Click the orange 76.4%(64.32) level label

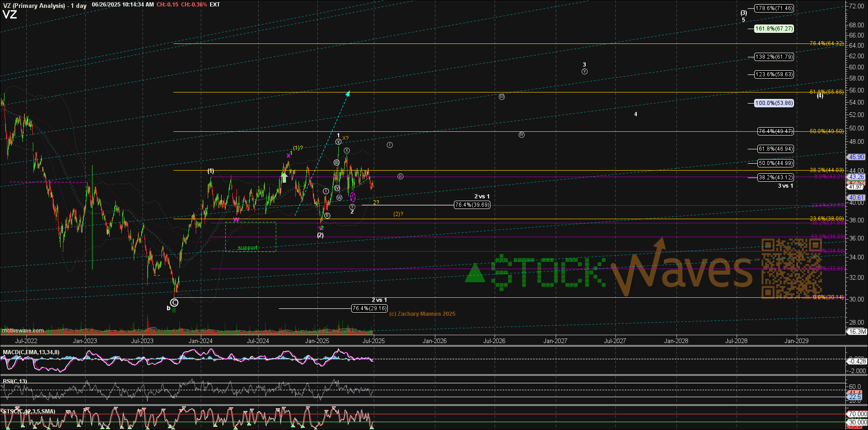(826, 43)
